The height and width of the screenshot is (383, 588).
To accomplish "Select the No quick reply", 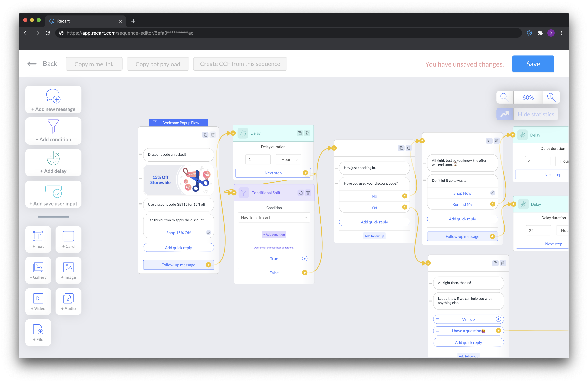I will click(374, 196).
